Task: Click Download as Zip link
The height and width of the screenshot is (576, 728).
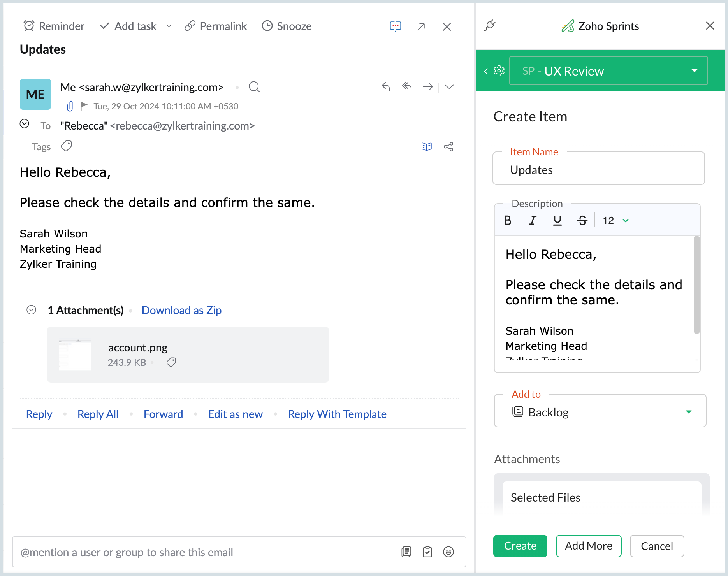Action: [181, 310]
